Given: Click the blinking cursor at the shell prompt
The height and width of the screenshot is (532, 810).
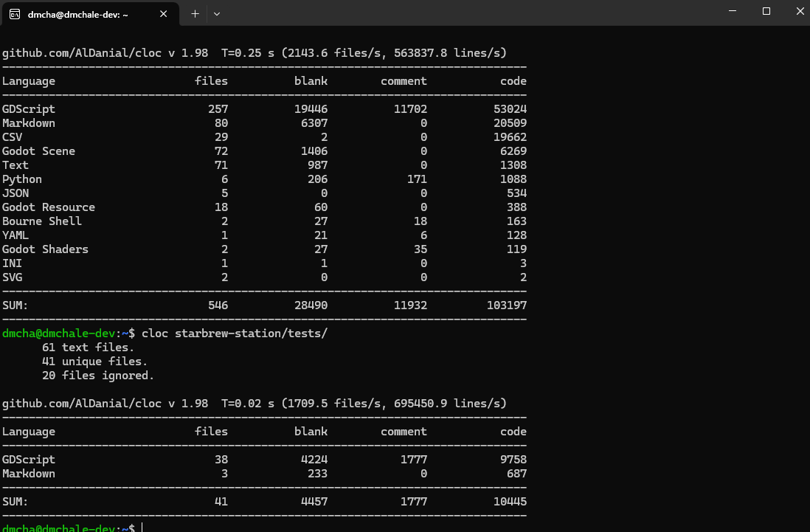Looking at the screenshot, I should pos(142,528).
